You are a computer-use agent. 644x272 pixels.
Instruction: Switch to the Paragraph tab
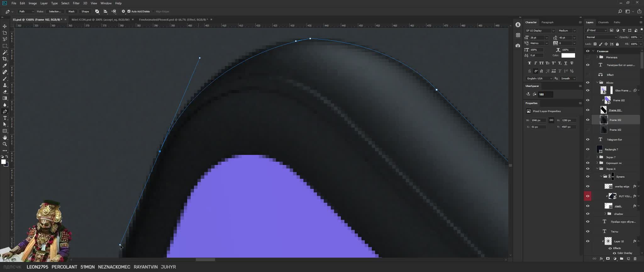point(547,22)
